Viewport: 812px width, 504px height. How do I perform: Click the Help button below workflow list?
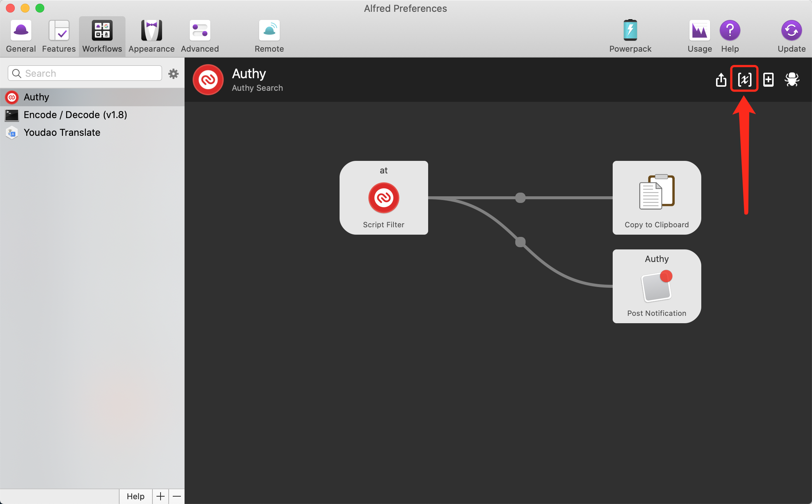135,496
